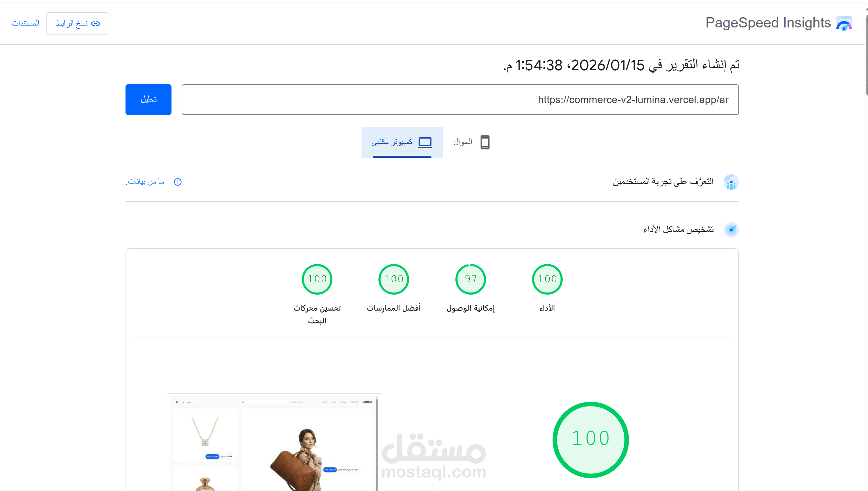
Task: Click the 97 score circle for إمكانية الوصول
Action: point(470,279)
